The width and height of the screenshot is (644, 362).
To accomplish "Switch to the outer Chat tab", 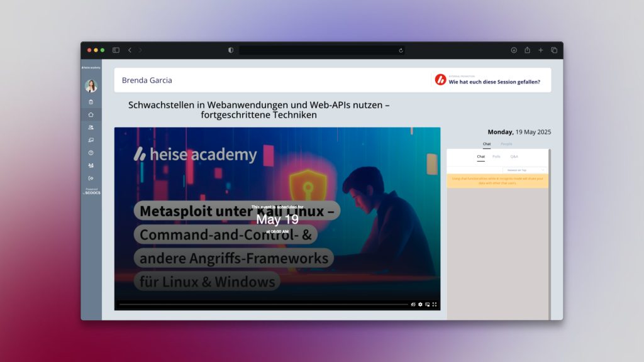I will coord(487,144).
